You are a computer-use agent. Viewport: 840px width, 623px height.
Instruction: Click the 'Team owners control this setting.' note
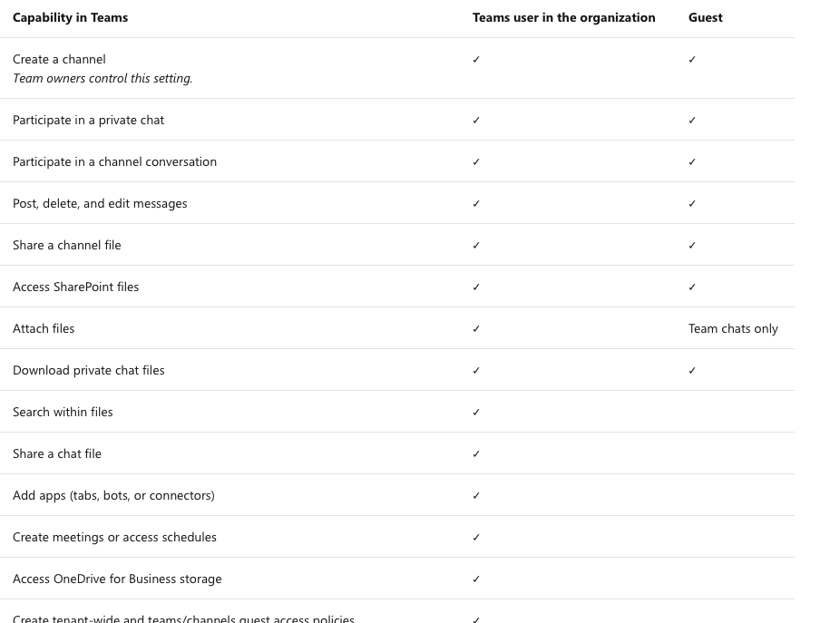point(103,79)
